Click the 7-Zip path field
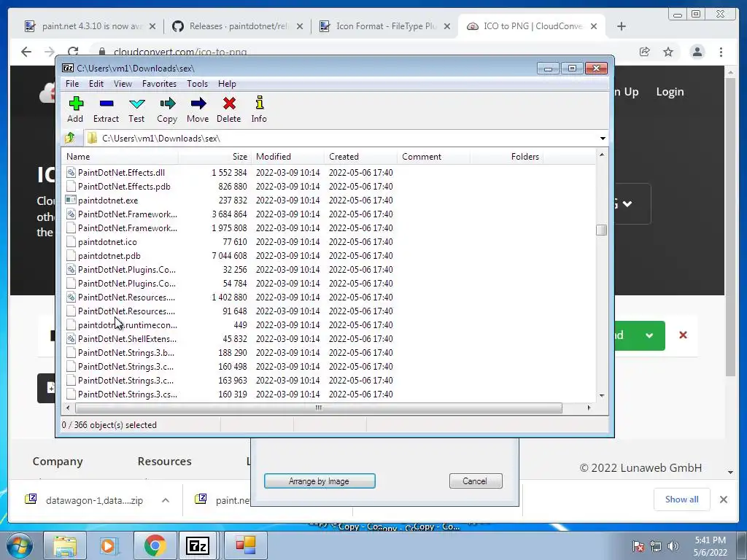The height and width of the screenshot is (560, 747). coord(341,138)
